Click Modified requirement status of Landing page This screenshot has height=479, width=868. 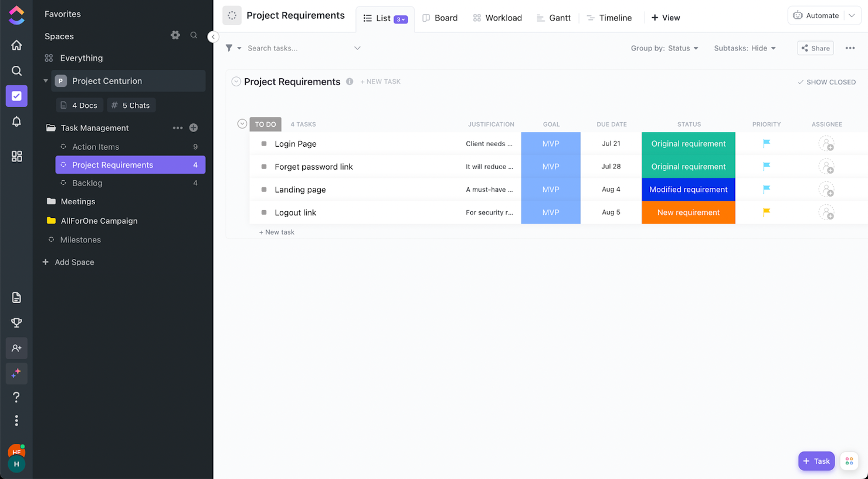click(688, 190)
